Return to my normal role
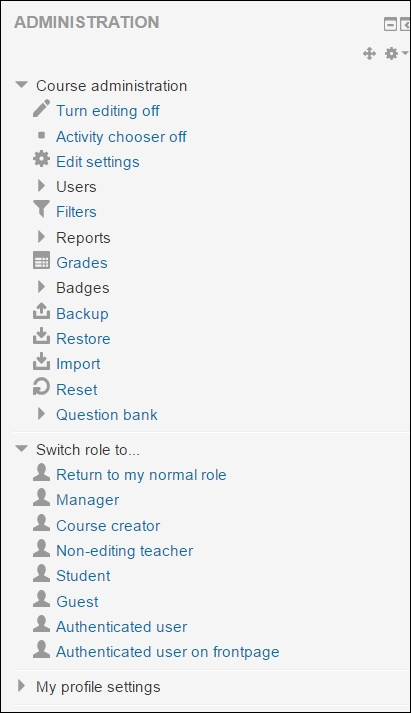411x713 pixels. click(x=141, y=475)
